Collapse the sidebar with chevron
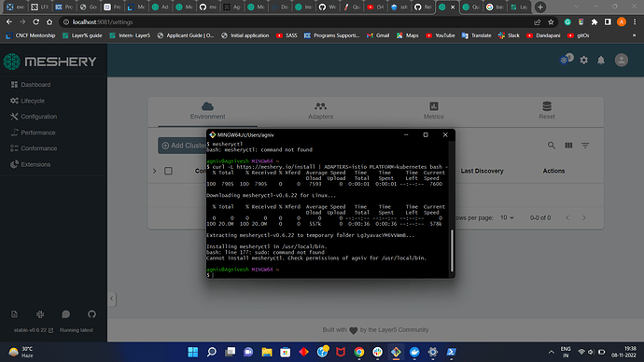The image size is (644, 362). tap(112, 299)
